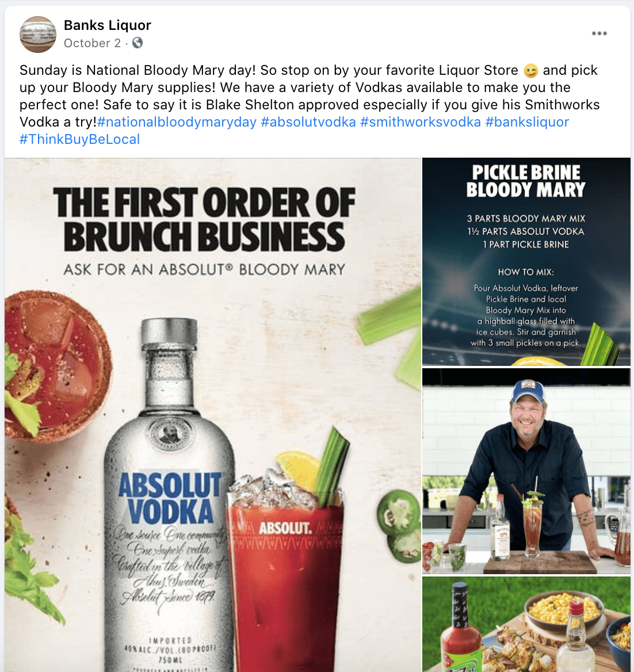Click the 'First Order of Brunch Business' headline

pyautogui.click(x=204, y=219)
